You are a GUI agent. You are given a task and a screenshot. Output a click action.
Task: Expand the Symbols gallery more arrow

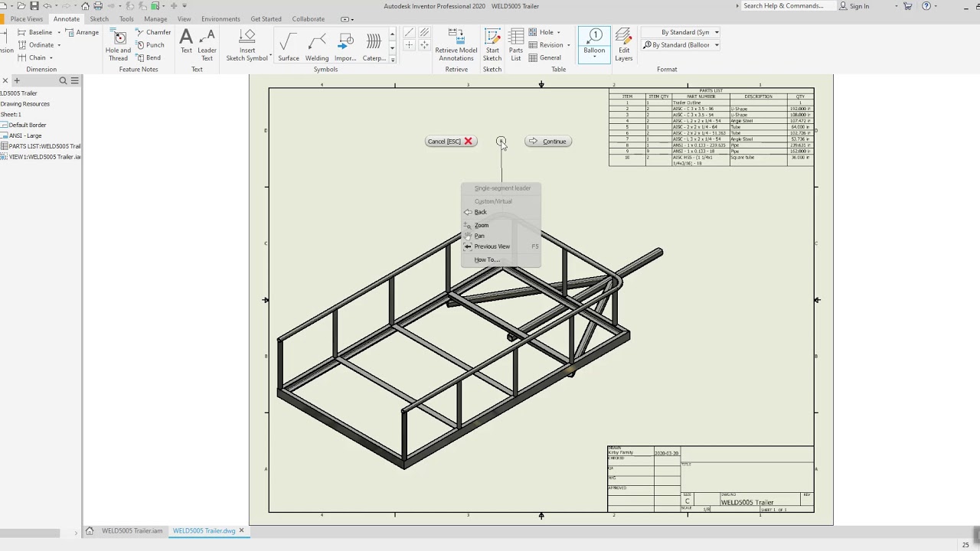392,59
